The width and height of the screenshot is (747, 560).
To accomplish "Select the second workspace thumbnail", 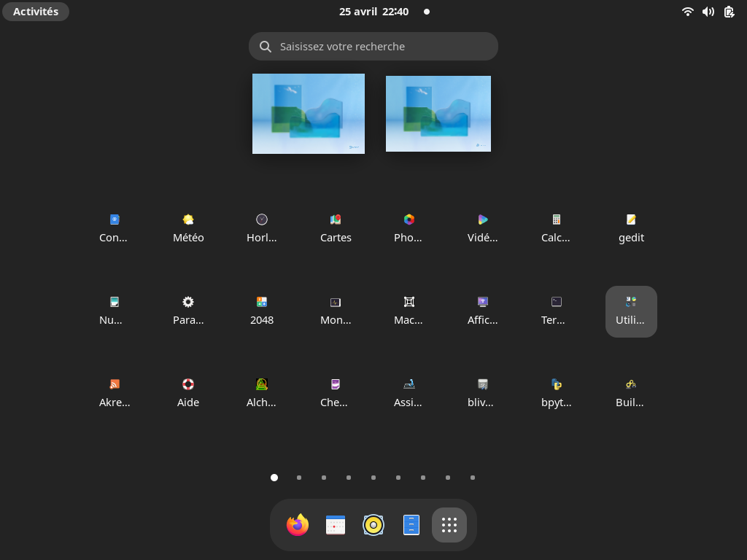I will (x=438, y=113).
